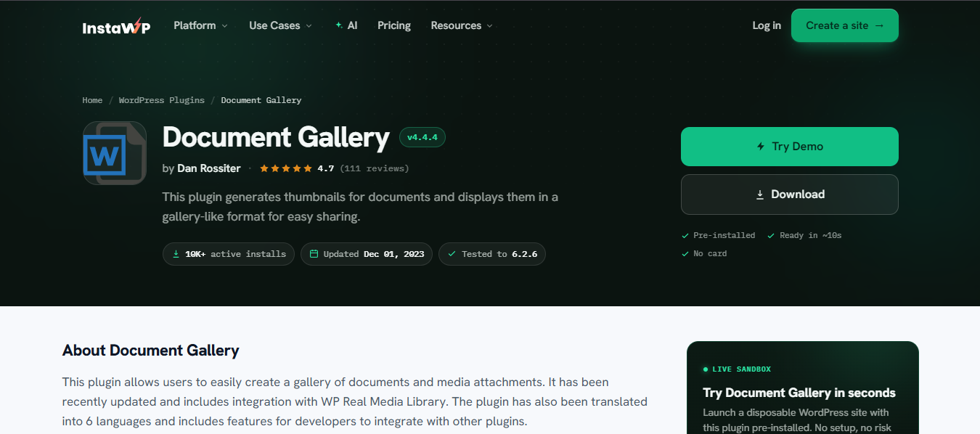Open author Dan Rossiter link

tap(209, 168)
